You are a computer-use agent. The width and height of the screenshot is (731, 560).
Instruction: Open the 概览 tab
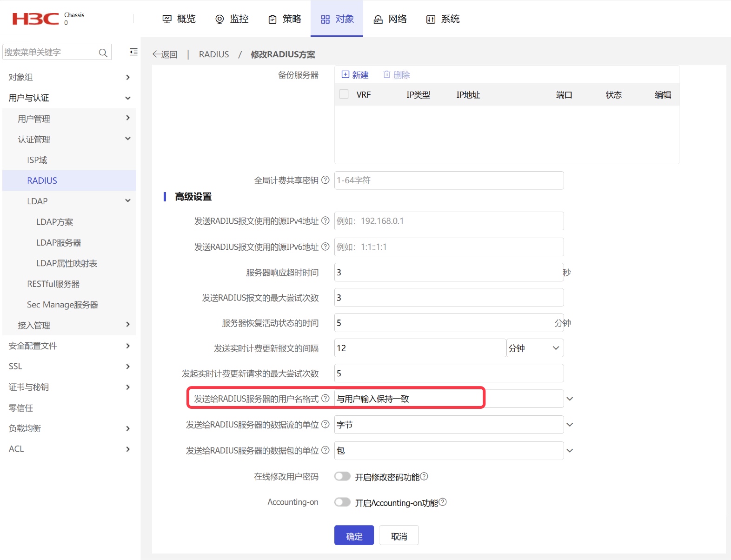pos(179,19)
